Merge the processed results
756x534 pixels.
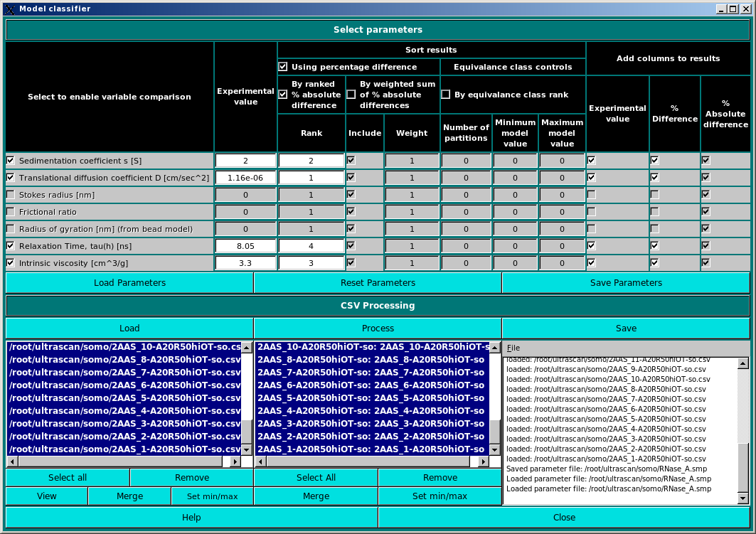tap(316, 496)
